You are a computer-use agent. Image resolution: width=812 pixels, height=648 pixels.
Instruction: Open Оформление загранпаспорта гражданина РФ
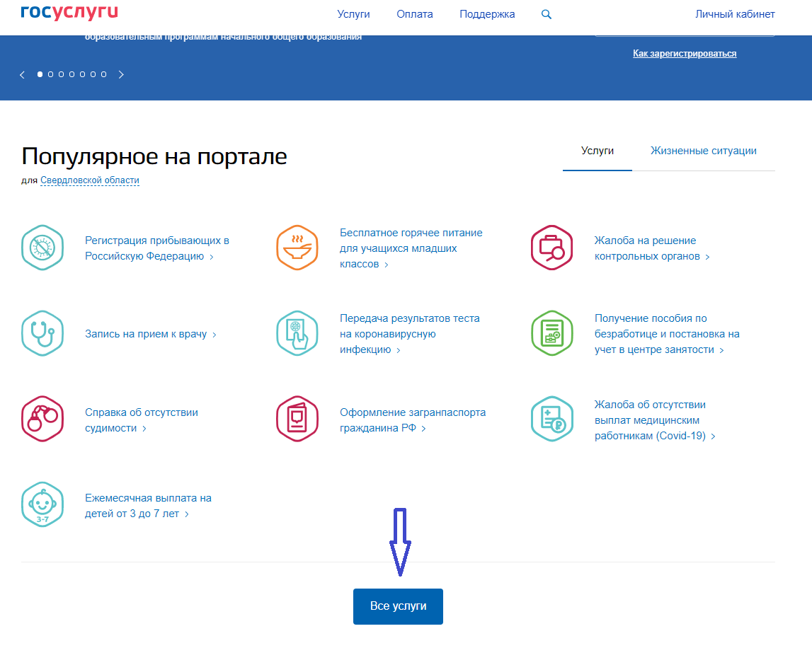(413, 420)
